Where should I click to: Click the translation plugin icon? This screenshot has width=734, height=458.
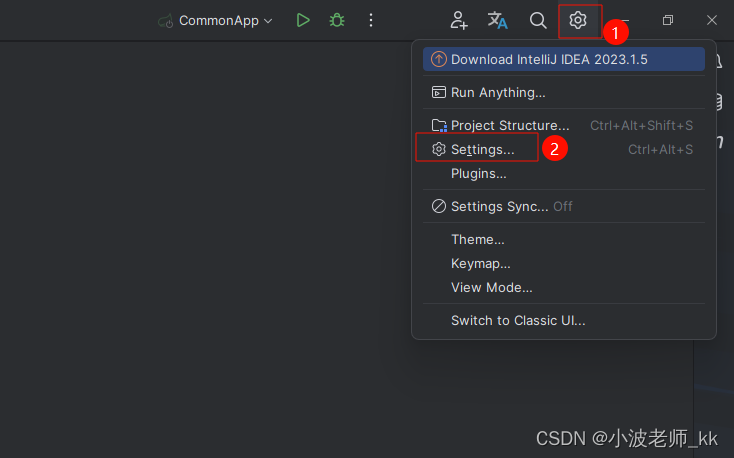click(497, 20)
